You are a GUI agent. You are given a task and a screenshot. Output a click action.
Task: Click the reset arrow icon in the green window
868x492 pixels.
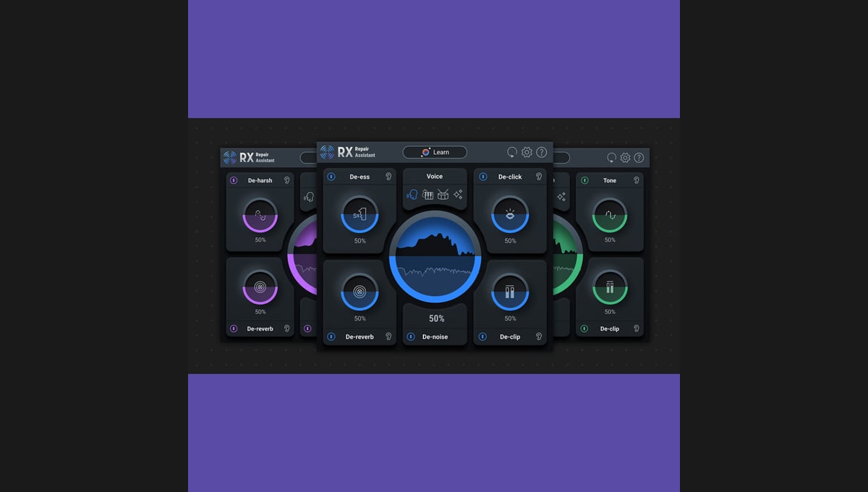612,158
